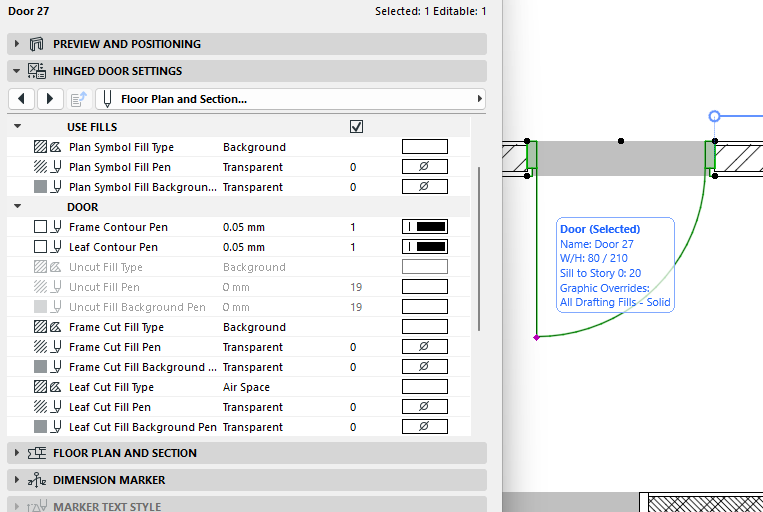Select Leaf Contour Pen value 0.05 mm
The image size is (763, 512).
[x=244, y=247]
